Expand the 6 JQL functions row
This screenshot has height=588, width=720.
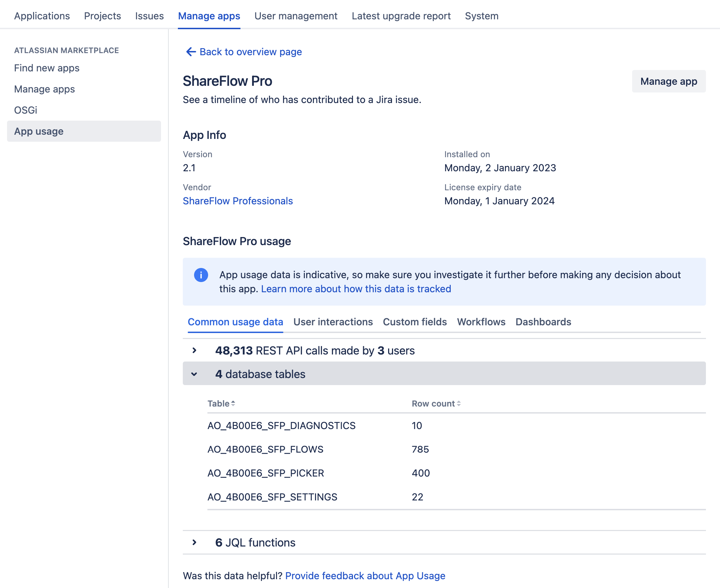pyautogui.click(x=194, y=543)
